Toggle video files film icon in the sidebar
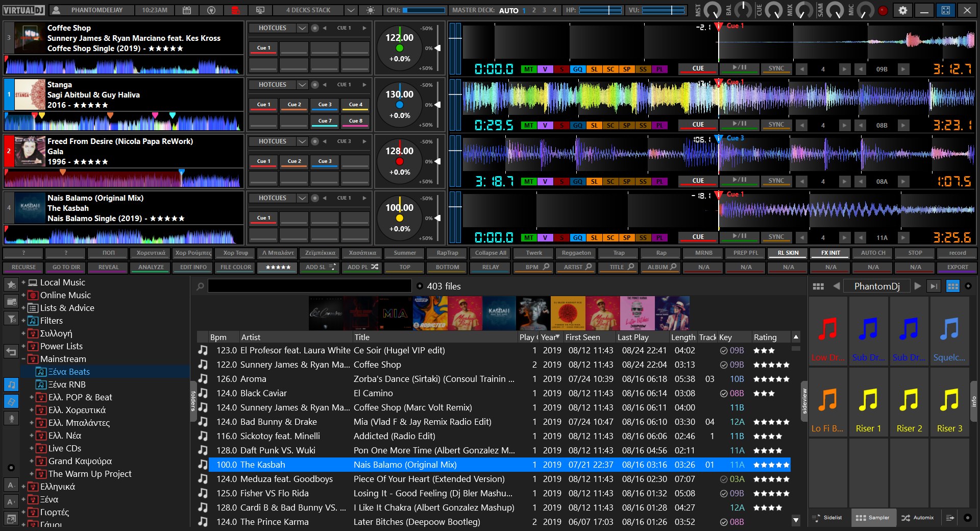Screen dimensions: 980x531 [11, 401]
